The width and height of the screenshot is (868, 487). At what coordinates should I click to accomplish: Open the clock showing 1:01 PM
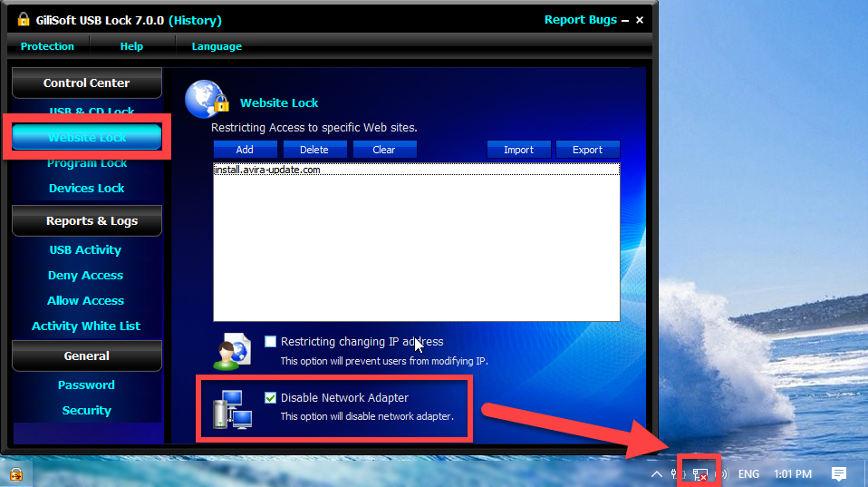coord(793,474)
